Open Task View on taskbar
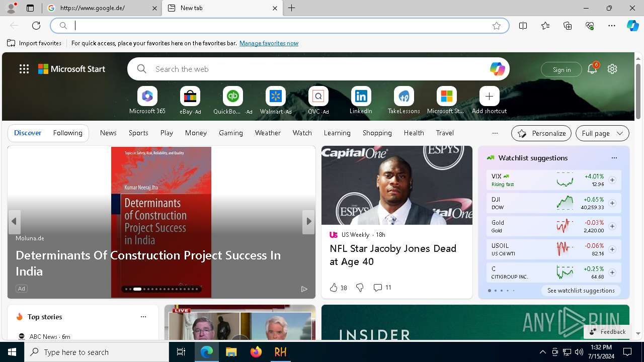Image resolution: width=644 pixels, height=362 pixels. coord(181,352)
